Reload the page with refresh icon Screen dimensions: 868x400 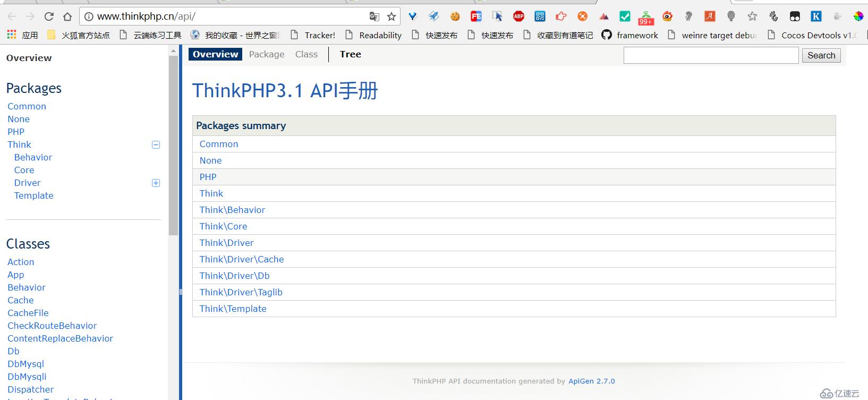[x=49, y=16]
